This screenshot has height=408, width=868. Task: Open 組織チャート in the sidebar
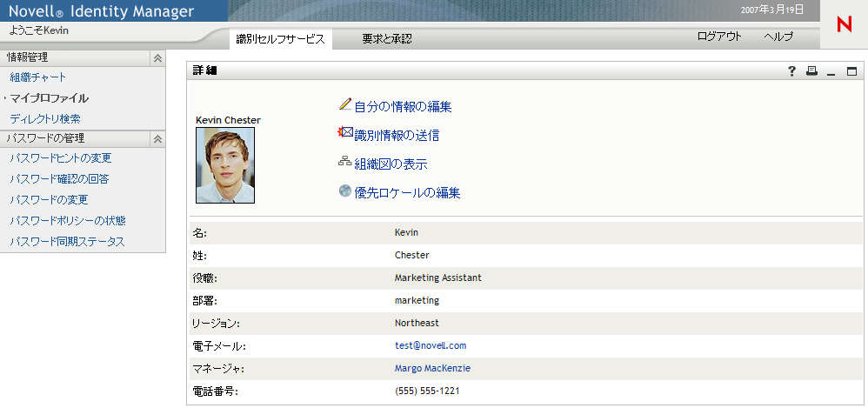click(38, 77)
